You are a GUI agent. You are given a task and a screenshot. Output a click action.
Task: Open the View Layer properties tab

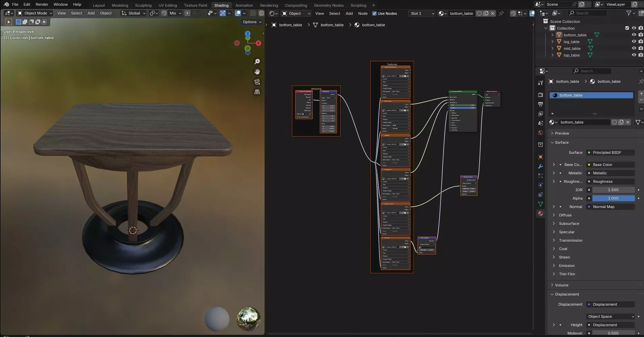pyautogui.click(x=541, y=114)
